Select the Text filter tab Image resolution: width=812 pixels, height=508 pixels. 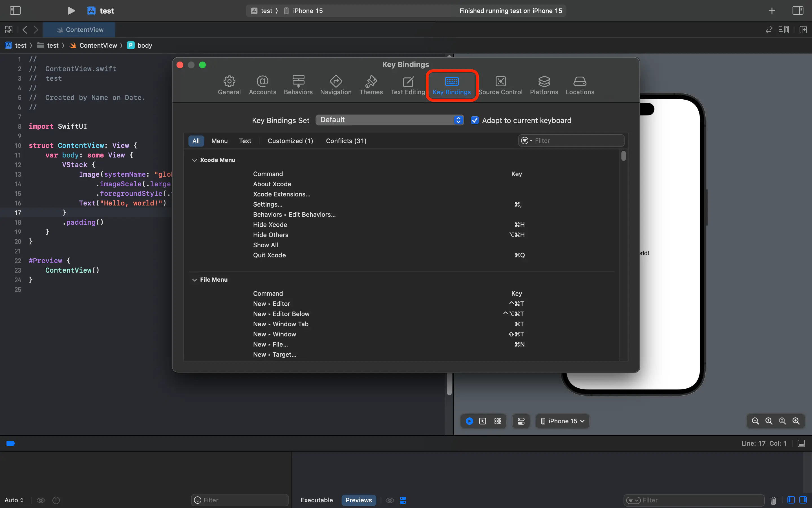(x=245, y=141)
